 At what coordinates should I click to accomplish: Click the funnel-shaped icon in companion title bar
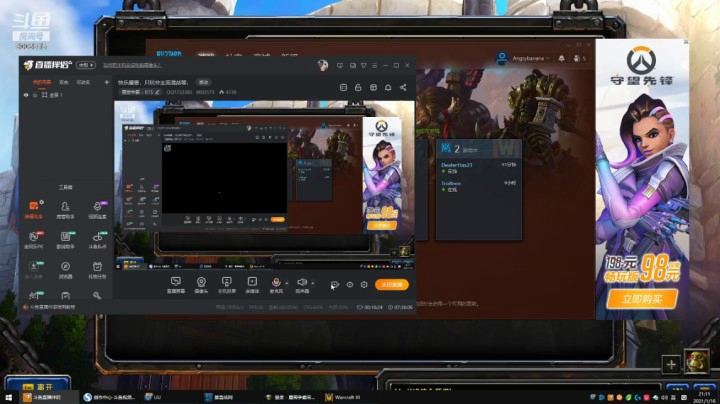pos(364,66)
